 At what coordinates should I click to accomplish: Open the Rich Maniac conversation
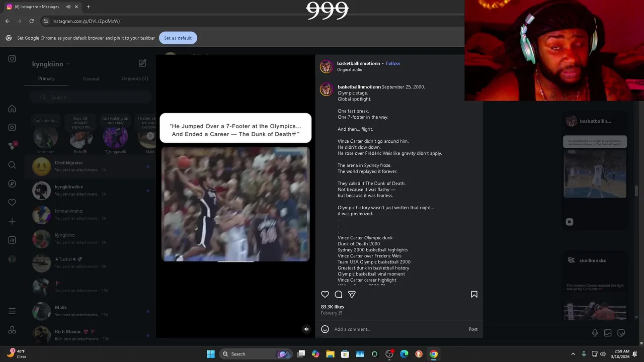tap(91, 335)
